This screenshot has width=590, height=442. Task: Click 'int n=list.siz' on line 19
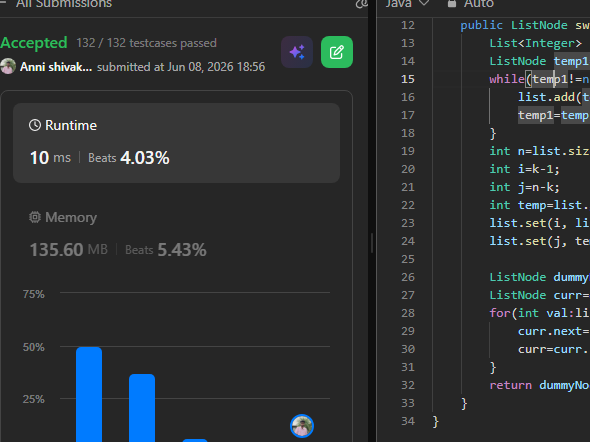point(539,151)
